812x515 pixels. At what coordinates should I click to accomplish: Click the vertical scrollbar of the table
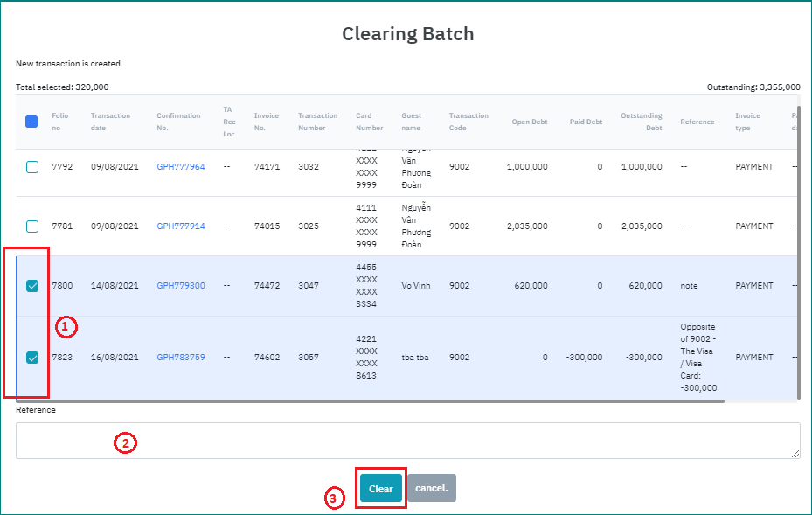798,262
